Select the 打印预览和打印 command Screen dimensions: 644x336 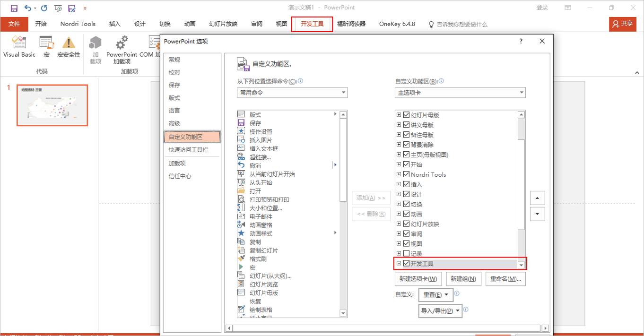coord(269,199)
